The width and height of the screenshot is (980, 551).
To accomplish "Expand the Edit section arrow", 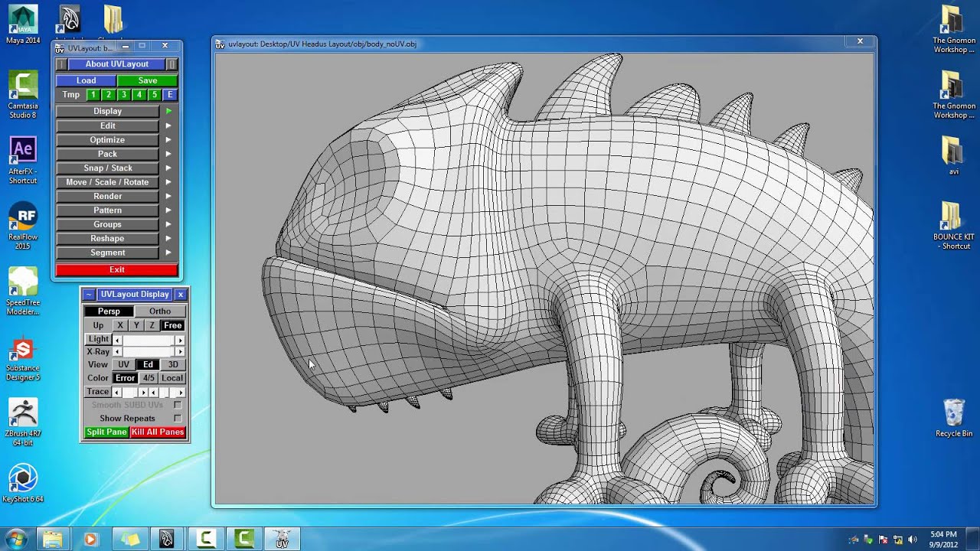I will tap(168, 126).
